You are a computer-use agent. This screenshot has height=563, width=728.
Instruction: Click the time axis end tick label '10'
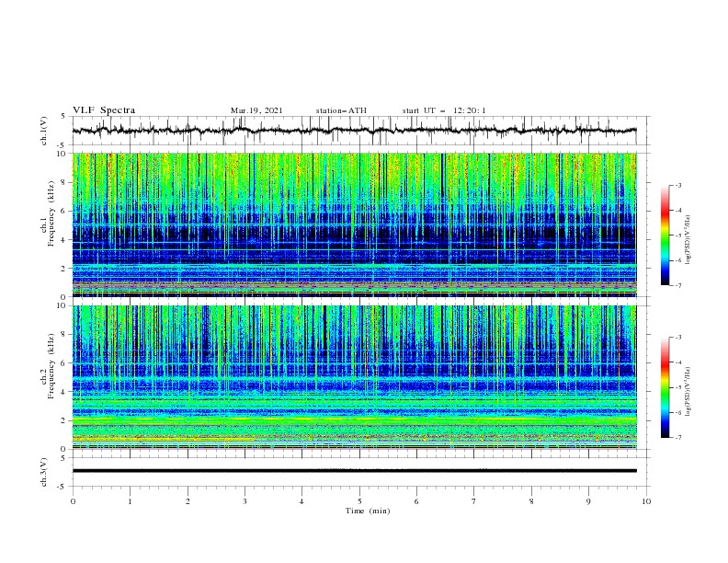646,501
